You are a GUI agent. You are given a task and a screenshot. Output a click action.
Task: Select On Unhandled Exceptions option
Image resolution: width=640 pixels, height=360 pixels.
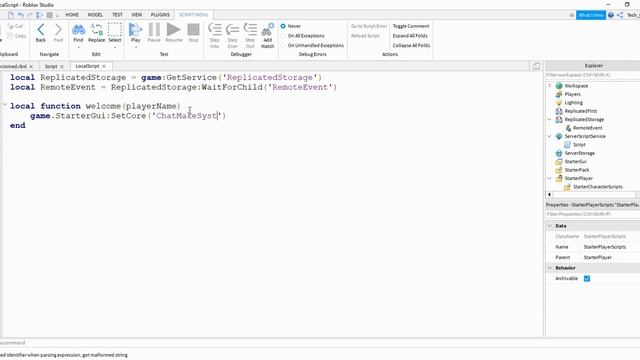pyautogui.click(x=283, y=45)
